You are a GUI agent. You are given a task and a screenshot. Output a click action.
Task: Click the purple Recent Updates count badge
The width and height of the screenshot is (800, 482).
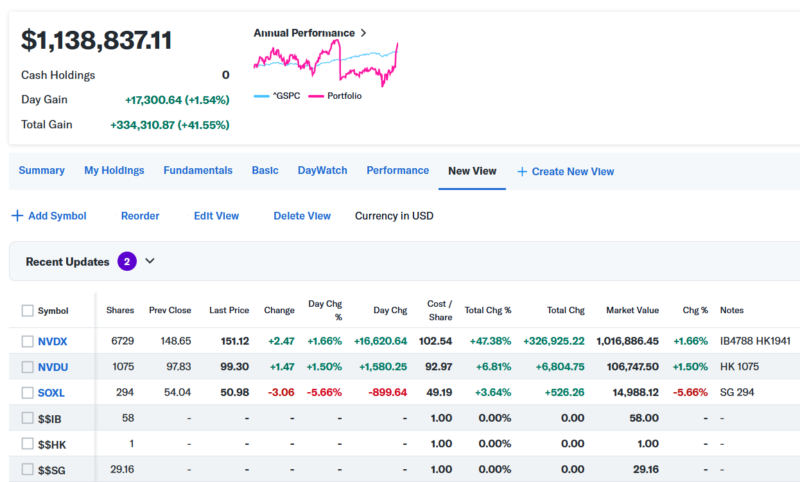(127, 262)
